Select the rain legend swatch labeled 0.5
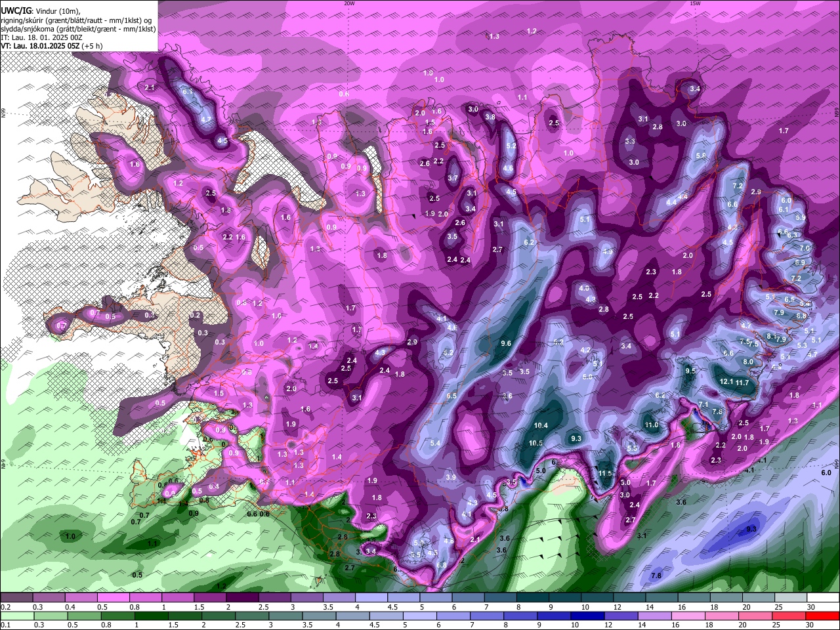Screen dimensions: 840x630 click(85, 616)
